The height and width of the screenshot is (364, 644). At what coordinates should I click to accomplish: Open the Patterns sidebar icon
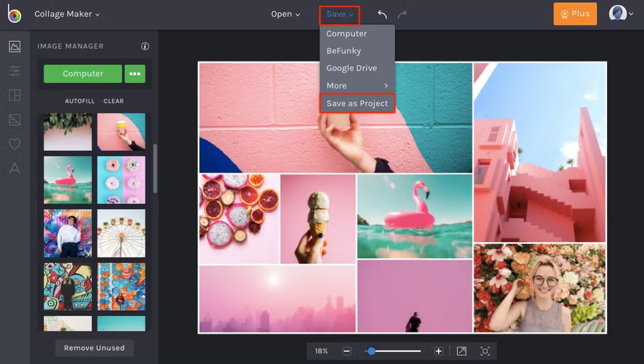(x=14, y=120)
